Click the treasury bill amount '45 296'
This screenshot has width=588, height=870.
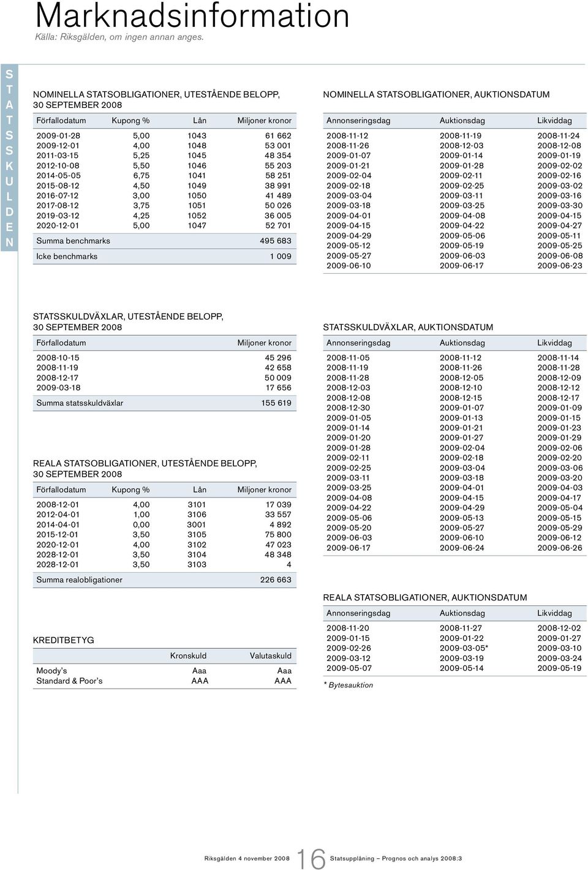[x=278, y=358]
